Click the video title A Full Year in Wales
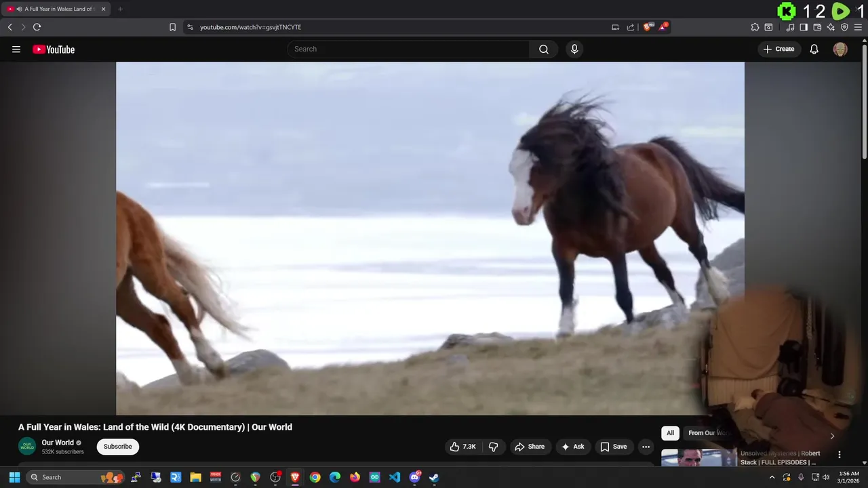Image resolution: width=868 pixels, height=488 pixels. (155, 427)
